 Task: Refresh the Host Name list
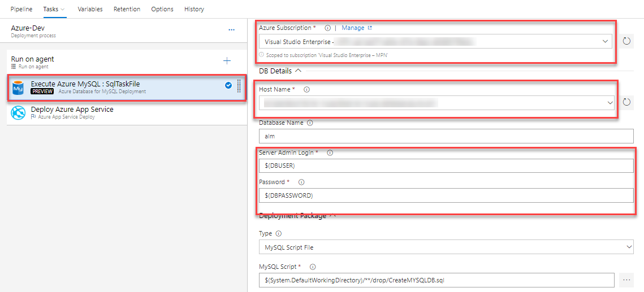(626, 103)
